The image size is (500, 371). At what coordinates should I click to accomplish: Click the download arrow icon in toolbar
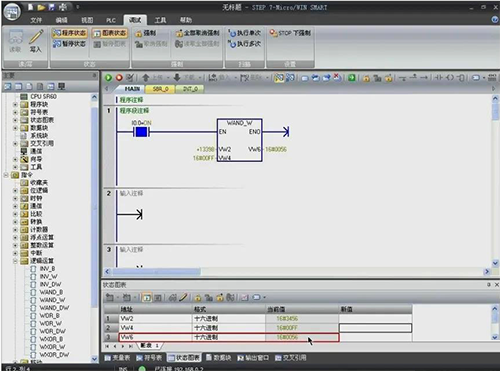coord(177,78)
